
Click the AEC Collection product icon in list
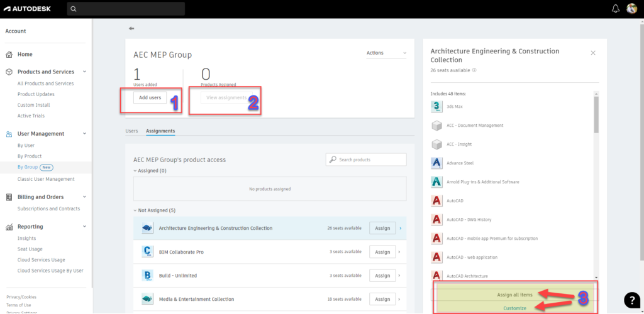(147, 228)
